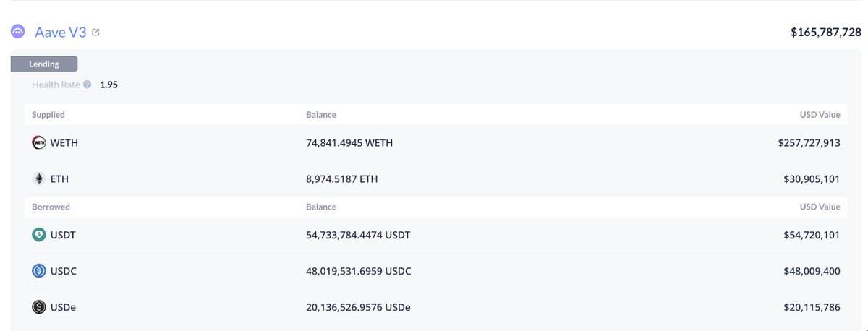Click the USDC token icon

39,271
